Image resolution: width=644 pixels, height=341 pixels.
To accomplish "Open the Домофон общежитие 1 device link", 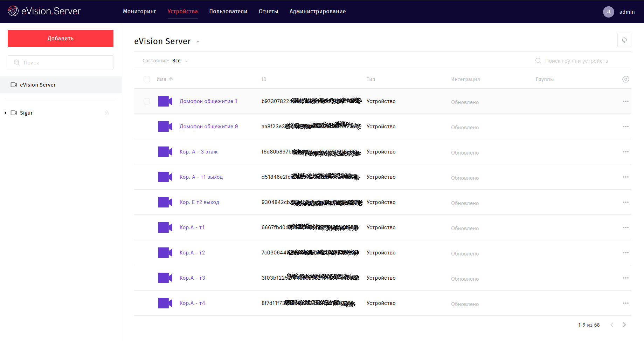I will point(208,101).
